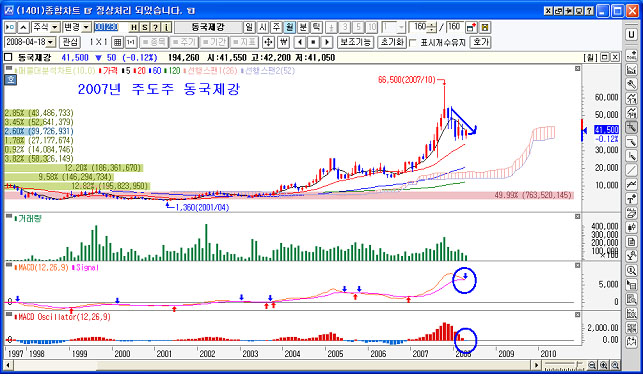
Task: Open the 호가 quote button
Action: 481,42
